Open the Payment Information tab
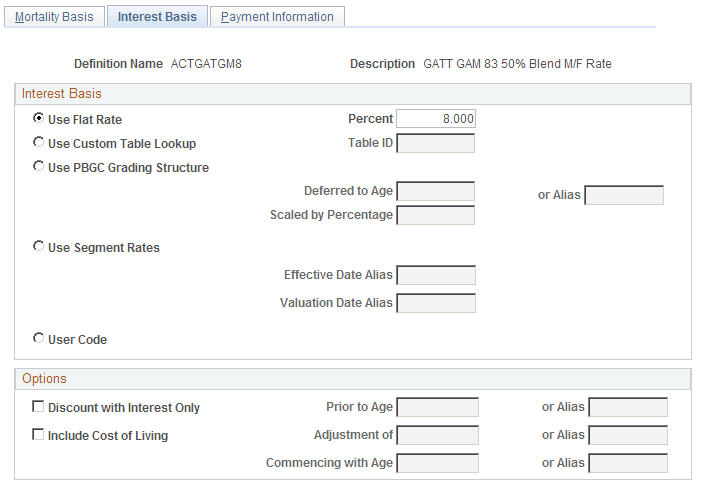 coord(277,17)
